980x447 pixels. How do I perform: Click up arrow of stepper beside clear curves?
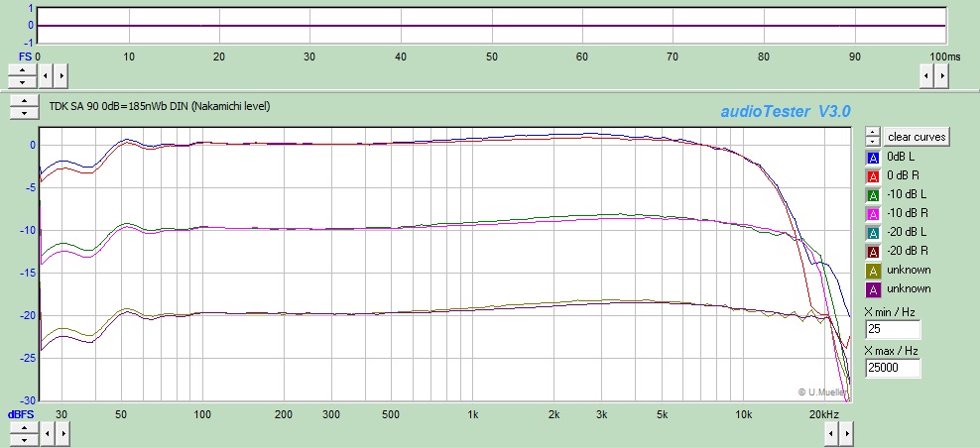tap(871, 131)
